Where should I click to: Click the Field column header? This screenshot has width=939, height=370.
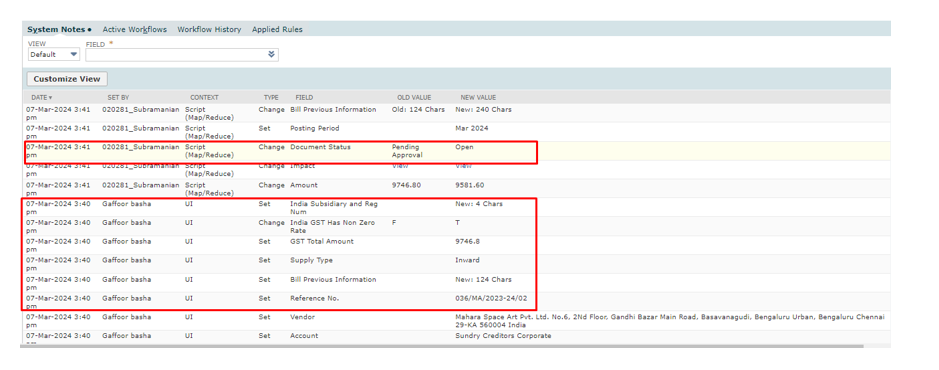point(304,98)
